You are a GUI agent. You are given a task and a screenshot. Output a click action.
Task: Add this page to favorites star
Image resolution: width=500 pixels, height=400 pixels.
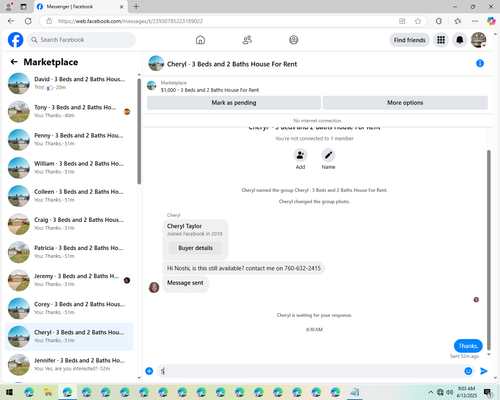click(418, 21)
